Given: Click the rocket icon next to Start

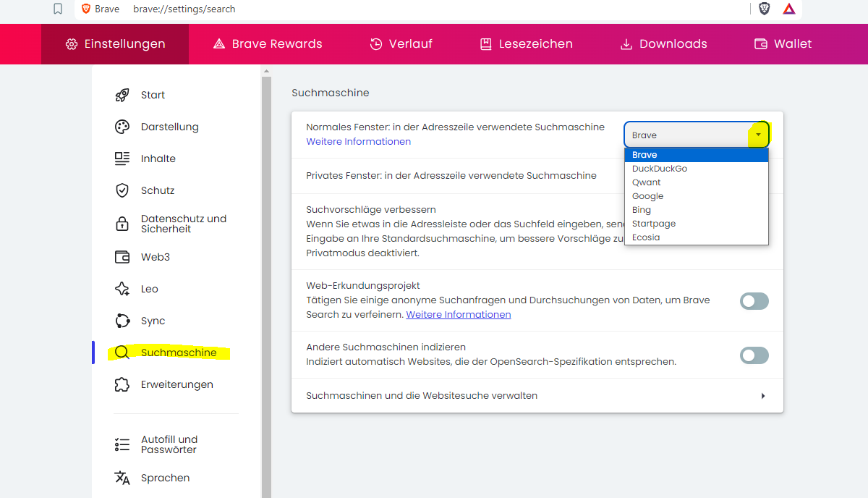Looking at the screenshot, I should click(x=122, y=95).
